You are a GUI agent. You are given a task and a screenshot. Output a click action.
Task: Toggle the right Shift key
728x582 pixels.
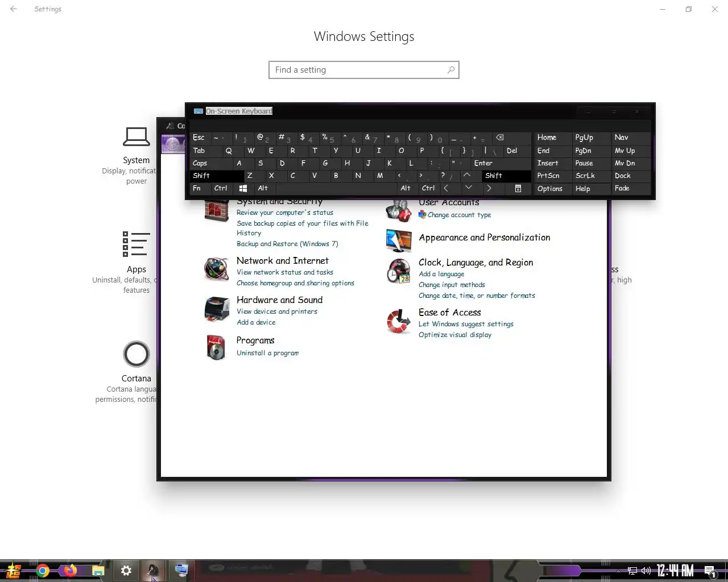506,176
